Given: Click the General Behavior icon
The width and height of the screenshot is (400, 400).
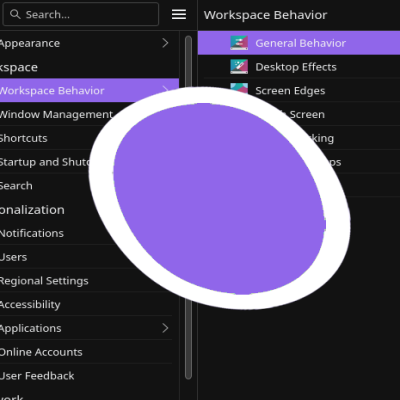Looking at the screenshot, I should [x=239, y=43].
